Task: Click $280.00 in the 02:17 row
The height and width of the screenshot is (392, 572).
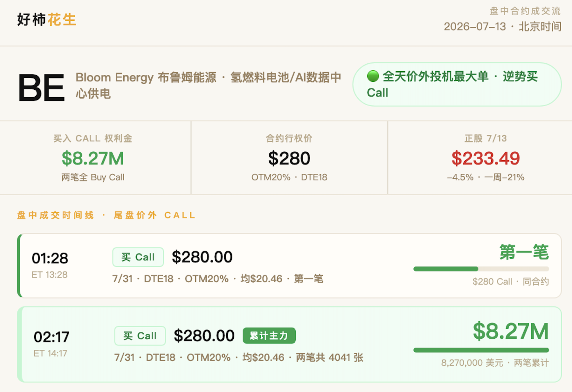Action: (204, 336)
